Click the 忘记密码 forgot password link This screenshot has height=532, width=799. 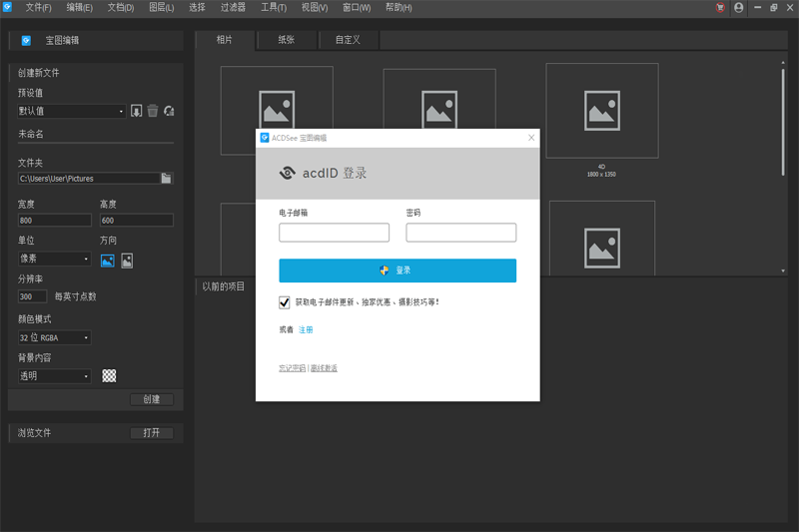coord(292,368)
